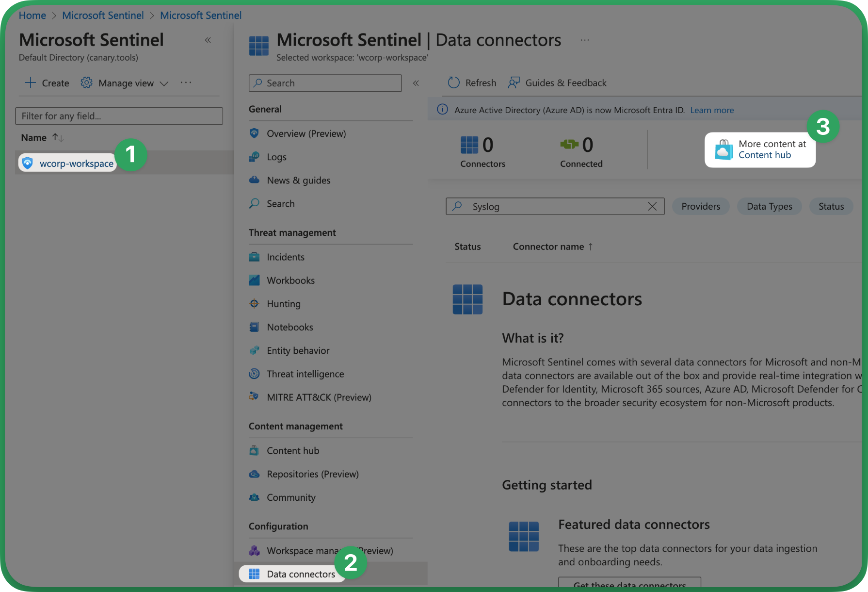Click the info icon in the Entra ID banner

pyautogui.click(x=442, y=110)
